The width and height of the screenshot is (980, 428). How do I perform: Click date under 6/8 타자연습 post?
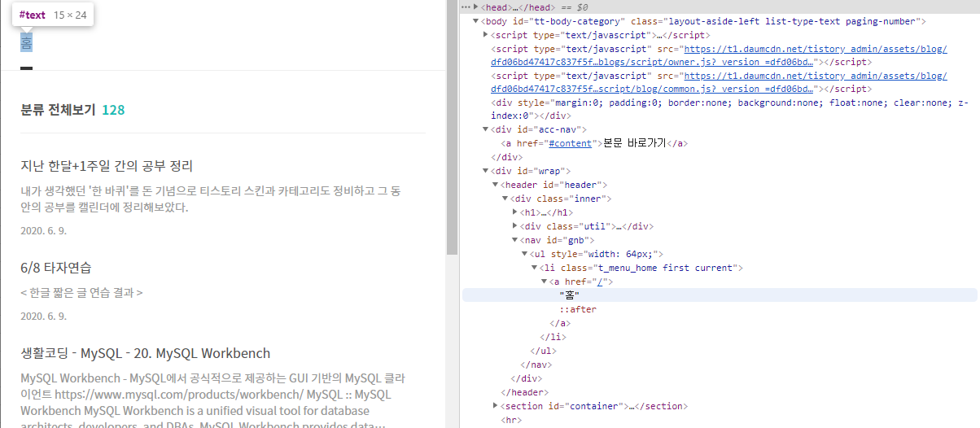43,316
